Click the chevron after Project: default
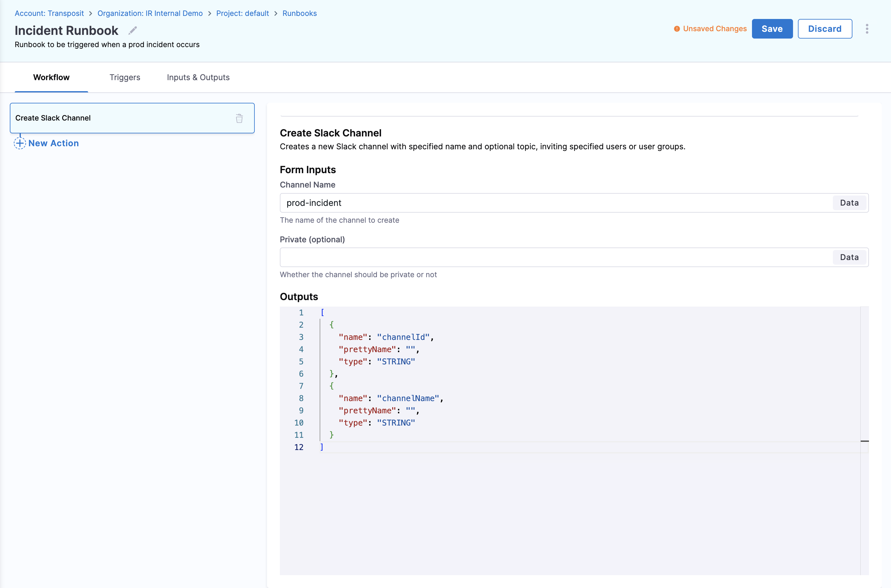Viewport: 891px width, 588px height. (276, 13)
